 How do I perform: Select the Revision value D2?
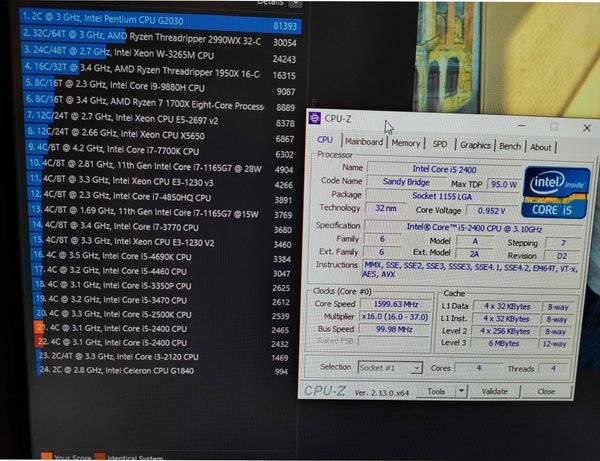pos(562,256)
